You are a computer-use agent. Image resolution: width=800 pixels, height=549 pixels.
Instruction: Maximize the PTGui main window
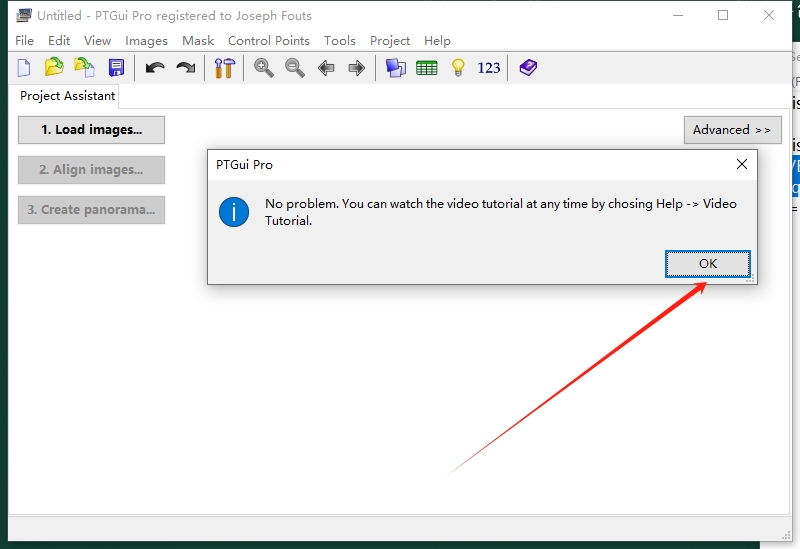(x=723, y=15)
